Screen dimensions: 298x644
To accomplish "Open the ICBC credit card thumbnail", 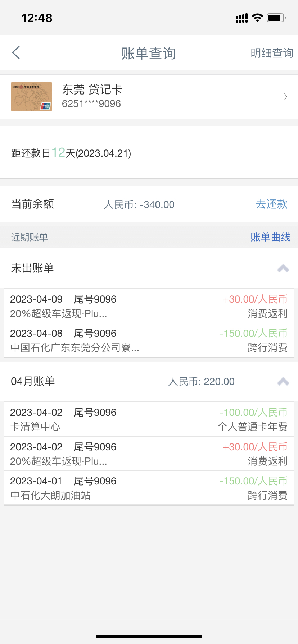I will [31, 97].
